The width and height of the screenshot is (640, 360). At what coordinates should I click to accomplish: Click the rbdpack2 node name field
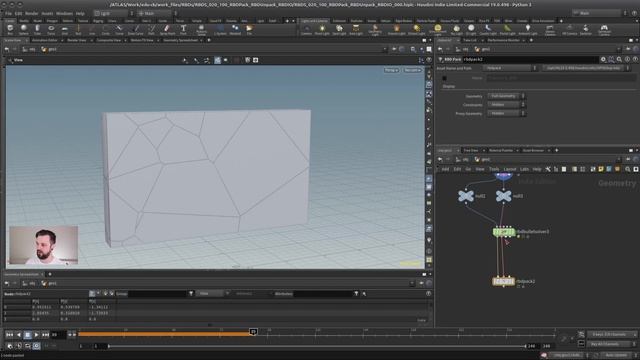(x=531, y=59)
